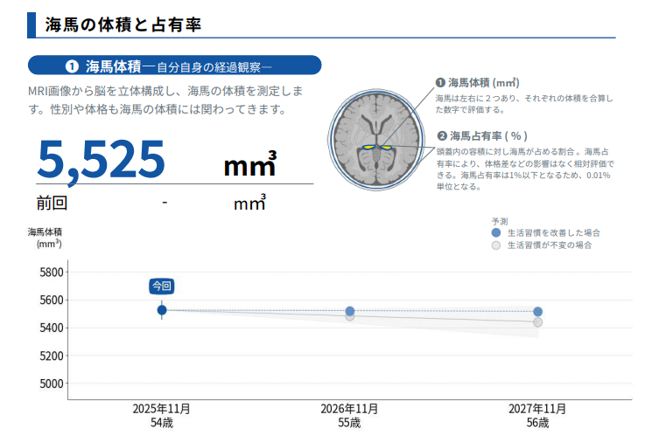Click the blue legend dot for 生活習慣を改善した場合

pyautogui.click(x=495, y=231)
